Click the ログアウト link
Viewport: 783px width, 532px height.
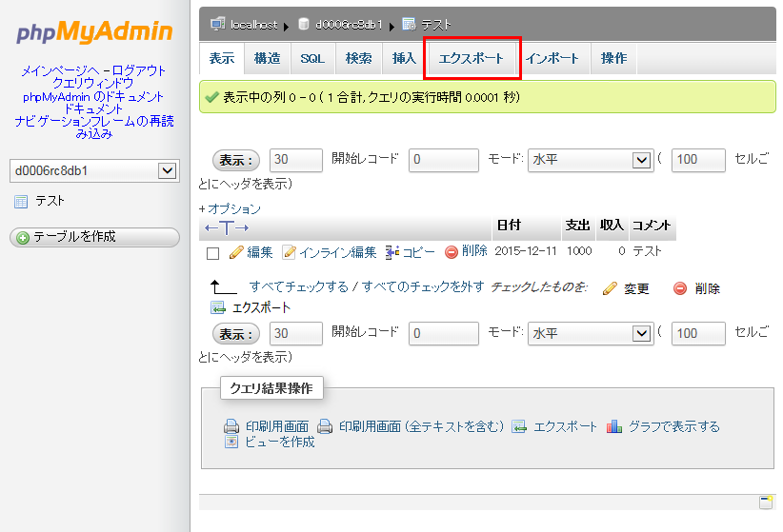pyautogui.click(x=138, y=70)
